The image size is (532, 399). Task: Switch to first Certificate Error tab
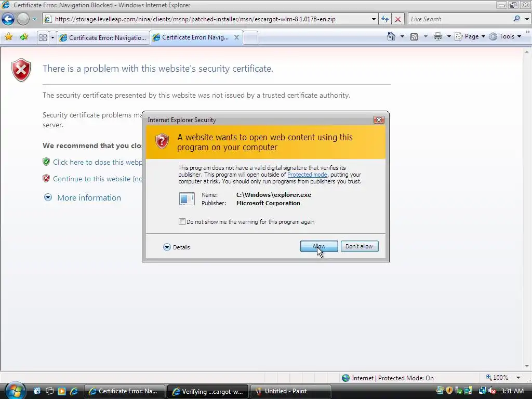click(x=103, y=37)
